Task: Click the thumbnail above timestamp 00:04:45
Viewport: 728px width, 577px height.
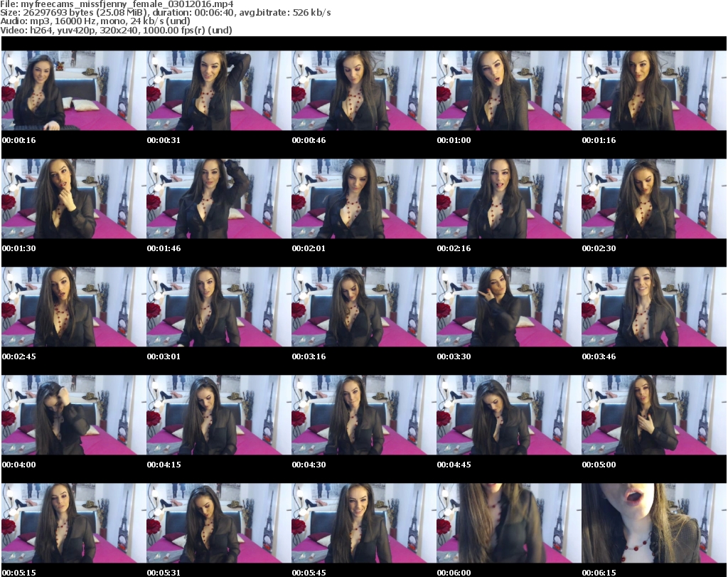Action: [x=509, y=415]
